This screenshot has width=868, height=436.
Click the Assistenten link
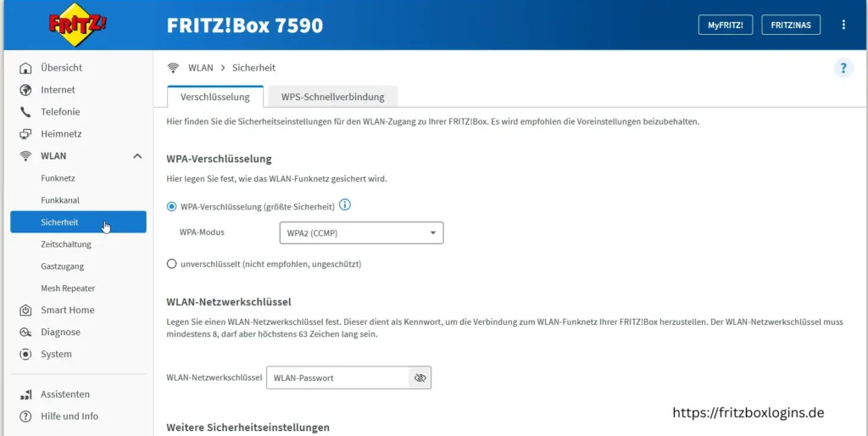[x=65, y=394]
